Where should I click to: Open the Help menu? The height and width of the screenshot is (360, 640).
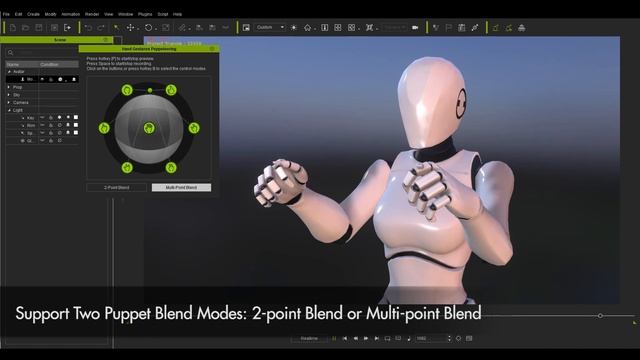pyautogui.click(x=177, y=14)
